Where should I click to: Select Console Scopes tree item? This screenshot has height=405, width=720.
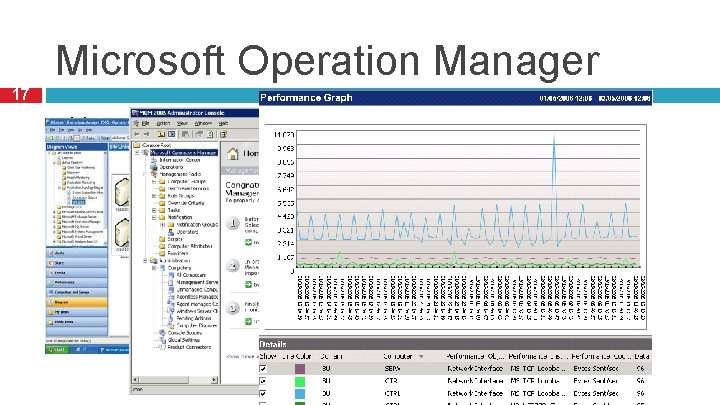click(x=185, y=333)
